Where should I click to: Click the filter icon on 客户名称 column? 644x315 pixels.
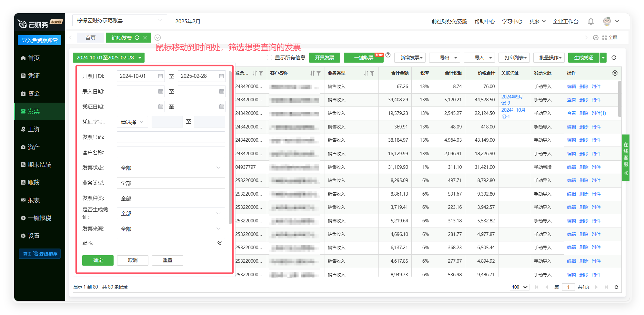(x=318, y=73)
